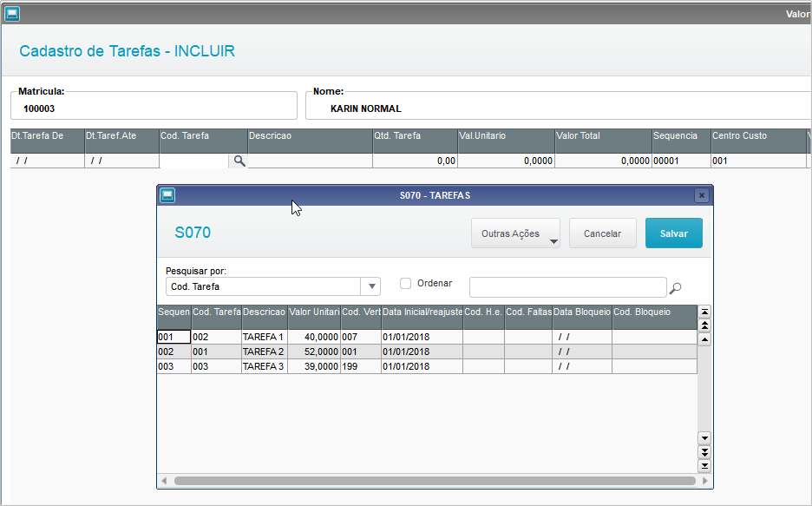Page up using the double up-arrow icon
Screen dimensions: 812x506
pos(704,325)
